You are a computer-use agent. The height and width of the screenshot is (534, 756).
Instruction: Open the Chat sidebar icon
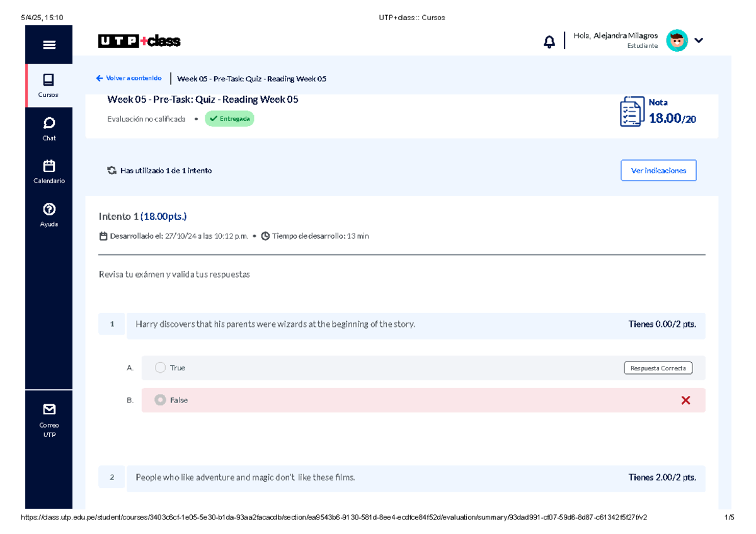coord(49,128)
